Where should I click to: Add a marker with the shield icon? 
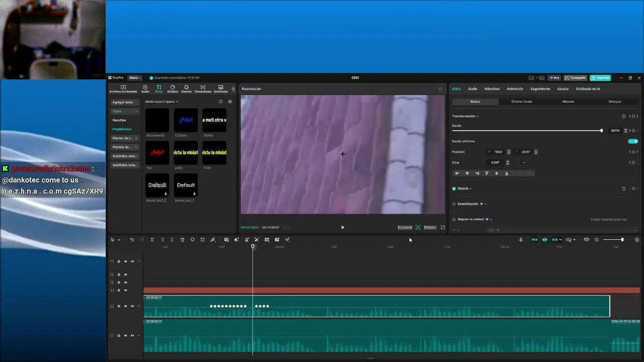point(192,240)
